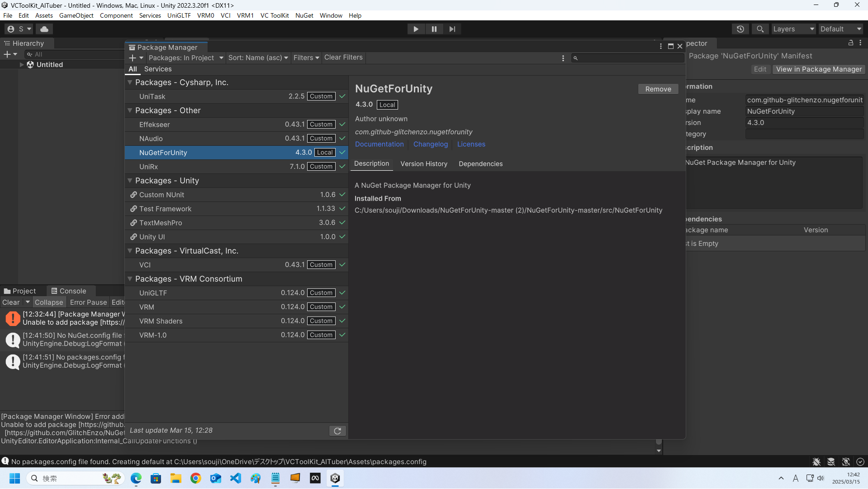Open the Undo History icon
868x489 pixels.
740,29
